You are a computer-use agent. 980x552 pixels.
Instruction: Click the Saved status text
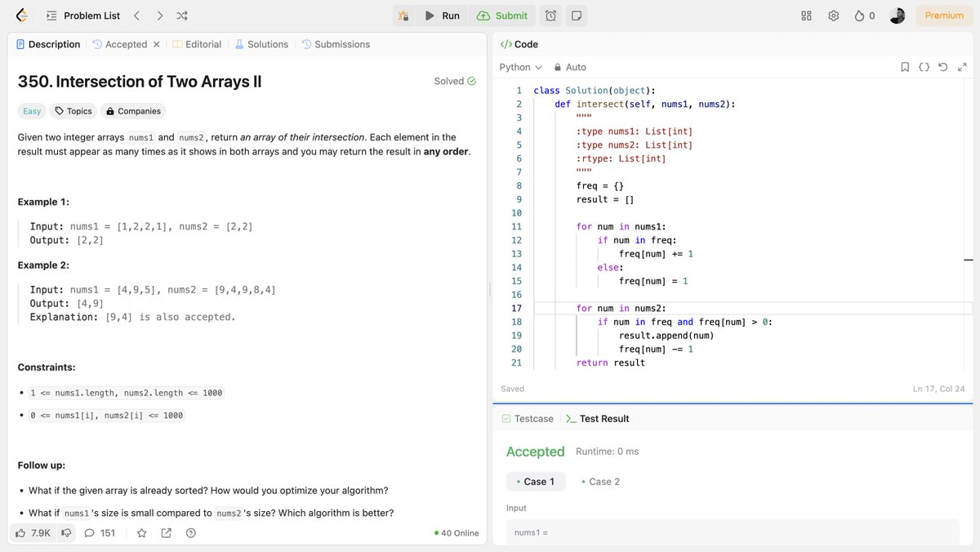coord(512,389)
